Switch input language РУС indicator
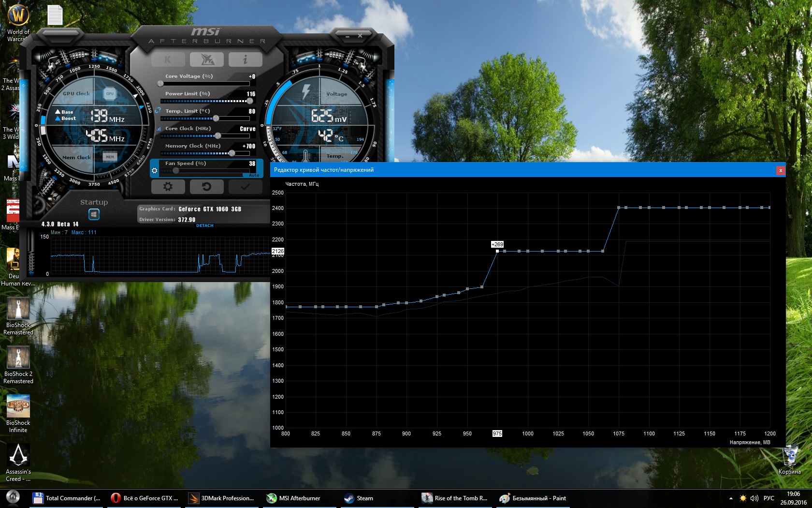812x508 pixels. click(x=769, y=498)
